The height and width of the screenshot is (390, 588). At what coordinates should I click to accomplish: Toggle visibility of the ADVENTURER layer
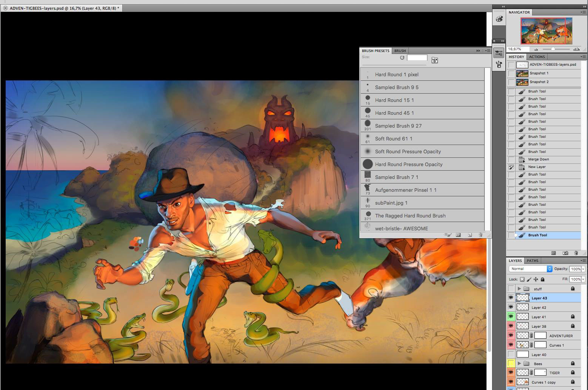click(x=511, y=336)
